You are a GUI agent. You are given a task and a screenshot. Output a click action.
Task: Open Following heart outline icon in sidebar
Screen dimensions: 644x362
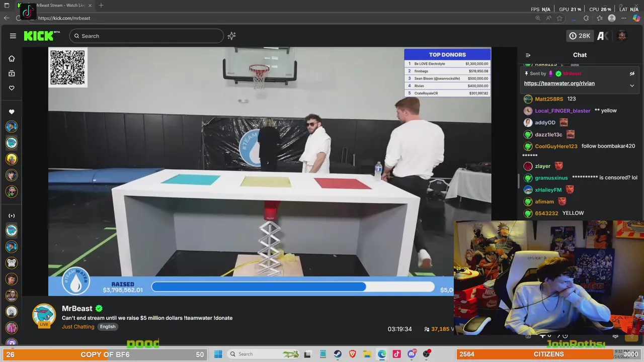click(12, 88)
